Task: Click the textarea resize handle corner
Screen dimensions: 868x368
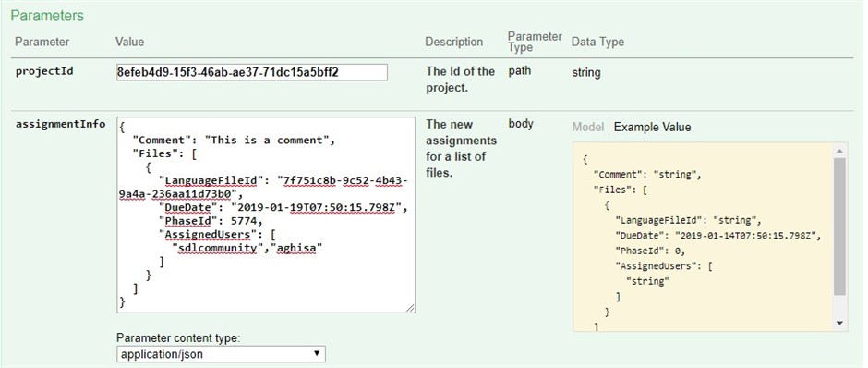Action: tap(410, 308)
